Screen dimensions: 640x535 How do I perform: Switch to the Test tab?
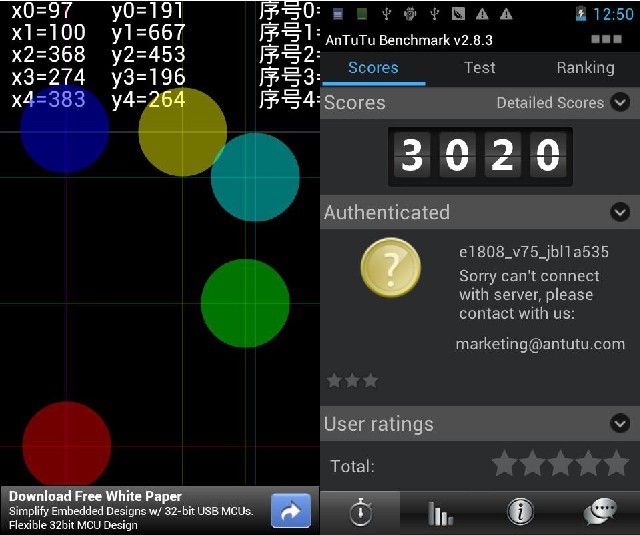480,68
